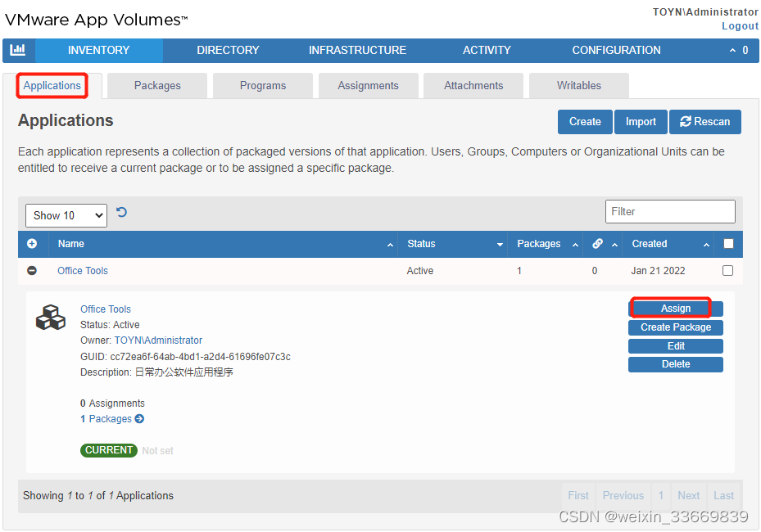
Task: Click the attachments link icon column header
Action: pyautogui.click(x=597, y=243)
